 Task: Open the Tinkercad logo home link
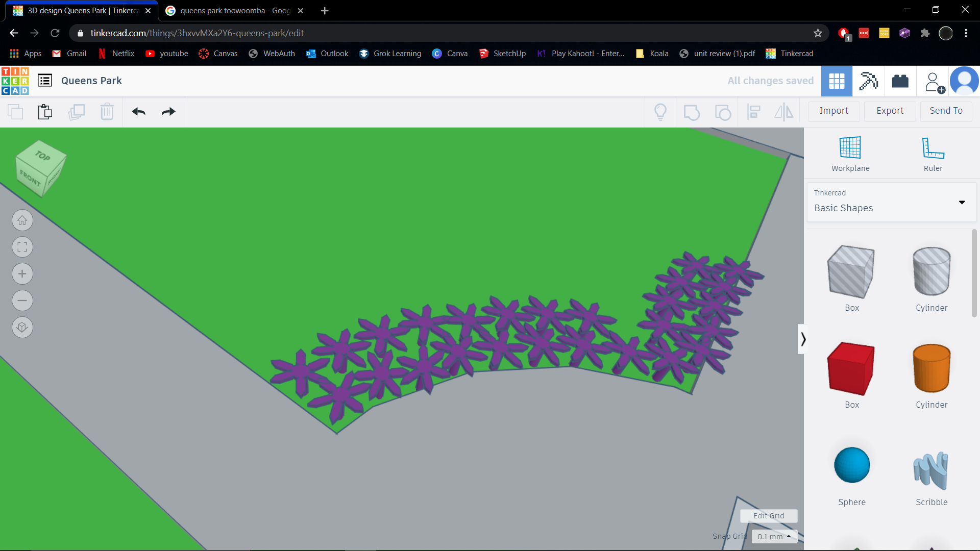pyautogui.click(x=15, y=81)
